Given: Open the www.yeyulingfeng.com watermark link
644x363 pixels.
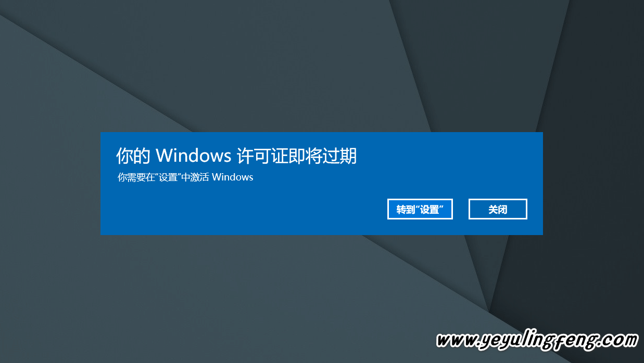Looking at the screenshot, I should (x=537, y=340).
